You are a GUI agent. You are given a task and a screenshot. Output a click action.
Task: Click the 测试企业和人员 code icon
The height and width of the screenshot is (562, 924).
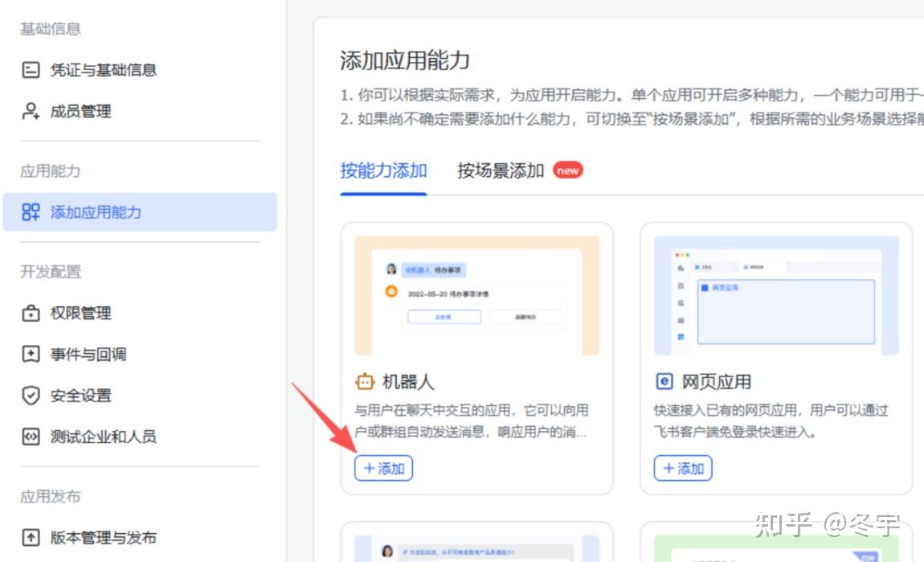pyautogui.click(x=31, y=437)
